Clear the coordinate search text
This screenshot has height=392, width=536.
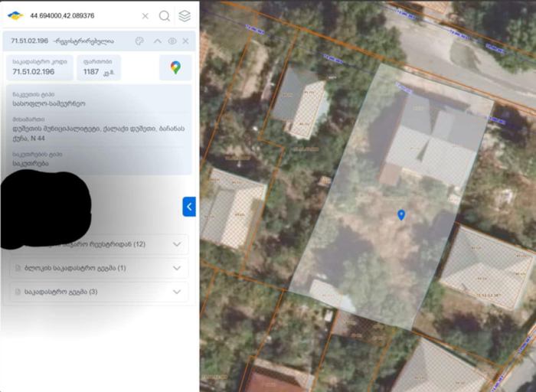[x=145, y=15]
